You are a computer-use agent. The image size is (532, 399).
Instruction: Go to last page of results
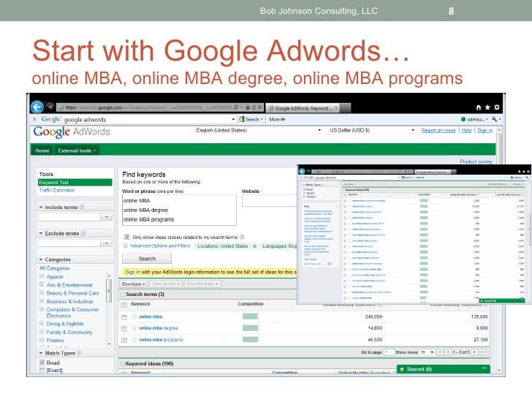click(482, 352)
